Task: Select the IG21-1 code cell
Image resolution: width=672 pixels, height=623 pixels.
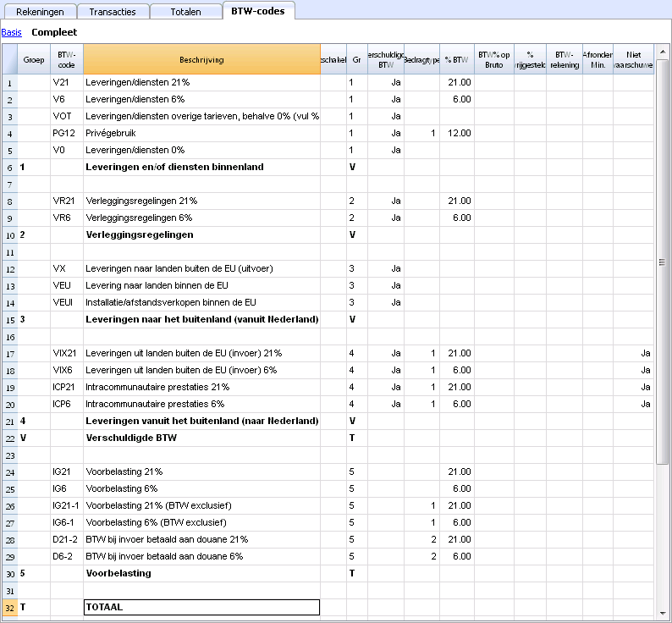Action: click(66, 505)
